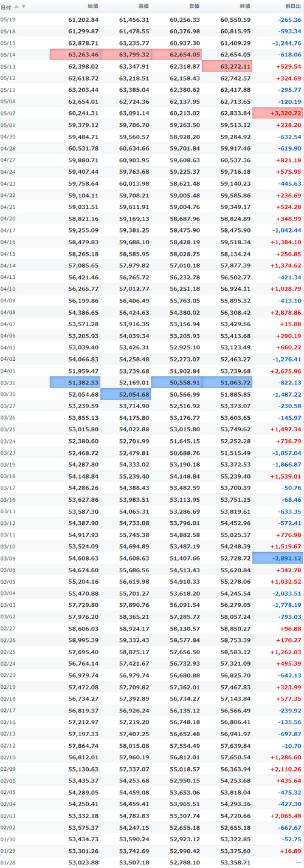Select the change value +15.88

289,323
